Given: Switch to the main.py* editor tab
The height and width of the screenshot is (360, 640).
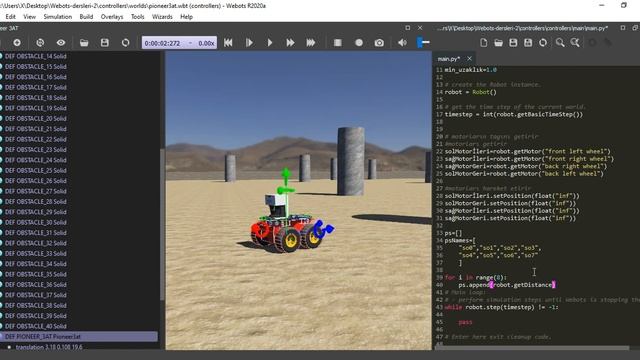Looking at the screenshot, I should [x=449, y=59].
